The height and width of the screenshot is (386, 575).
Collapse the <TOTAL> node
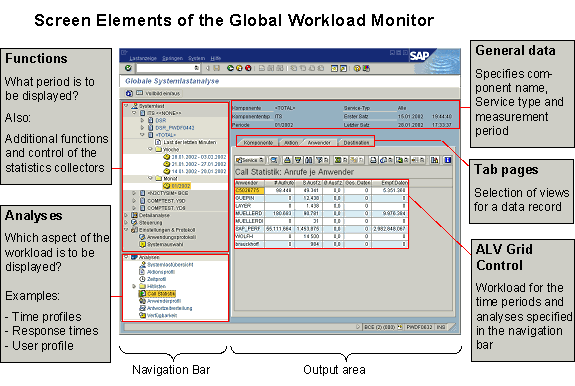pyautogui.click(x=143, y=135)
